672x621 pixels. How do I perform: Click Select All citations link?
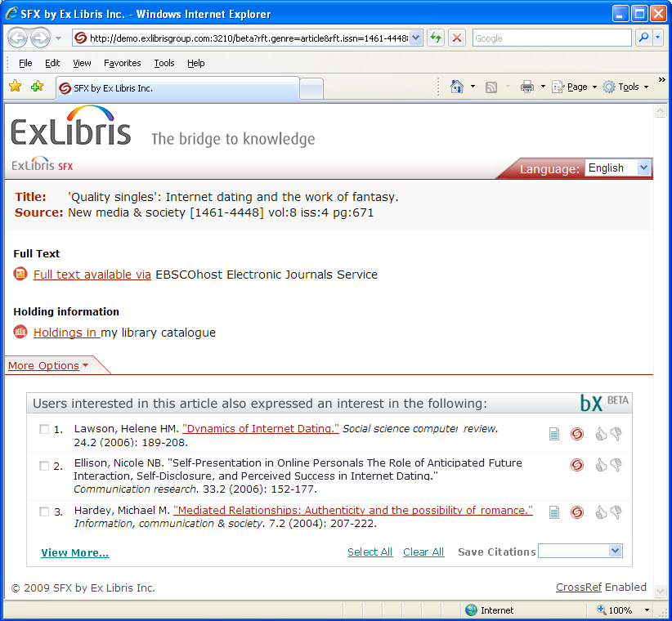point(370,552)
